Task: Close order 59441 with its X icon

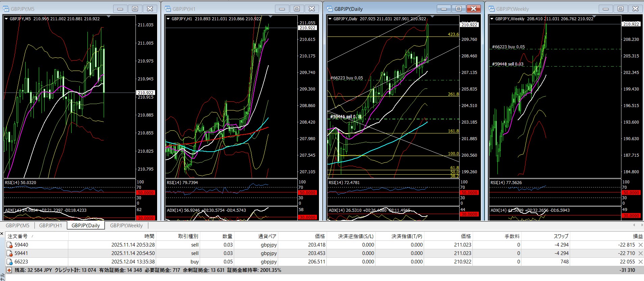Action: 640,253
